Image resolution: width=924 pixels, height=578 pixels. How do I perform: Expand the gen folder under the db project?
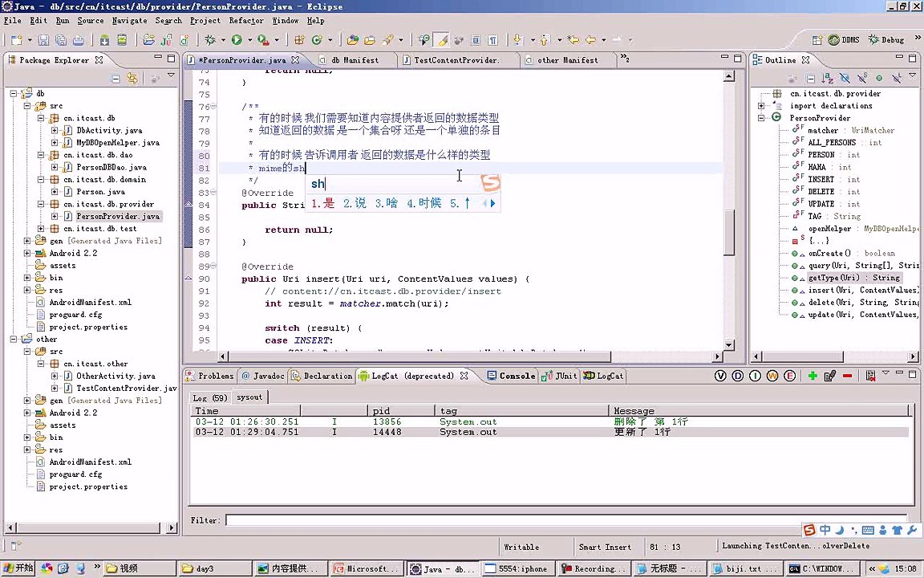point(27,241)
